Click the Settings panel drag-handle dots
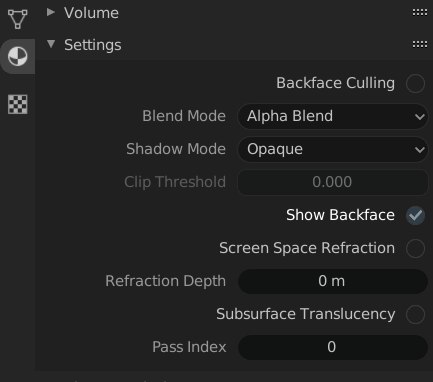Image resolution: width=433 pixels, height=382 pixels. tap(420, 44)
